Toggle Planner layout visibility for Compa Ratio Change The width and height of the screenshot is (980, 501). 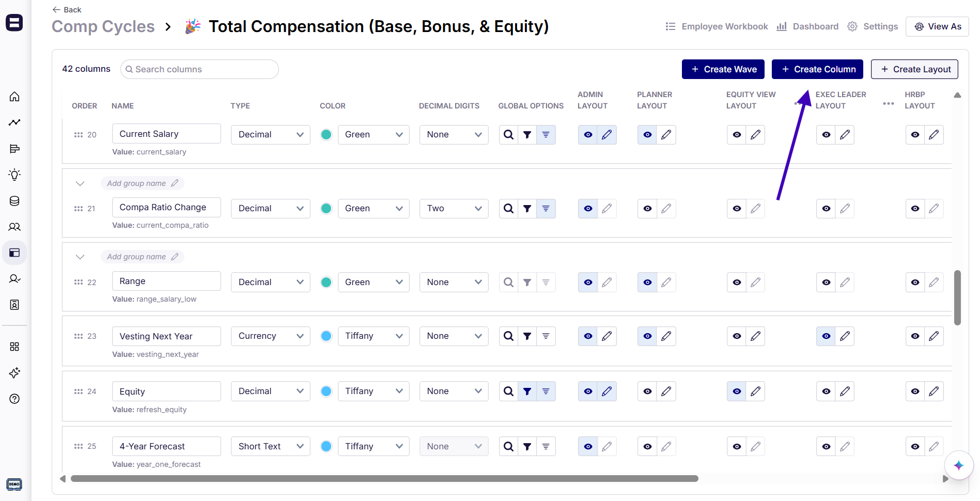coord(647,209)
